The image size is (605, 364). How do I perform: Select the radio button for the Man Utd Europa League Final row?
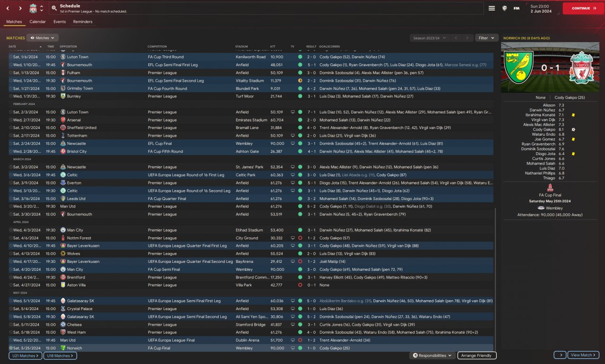coord(11,340)
